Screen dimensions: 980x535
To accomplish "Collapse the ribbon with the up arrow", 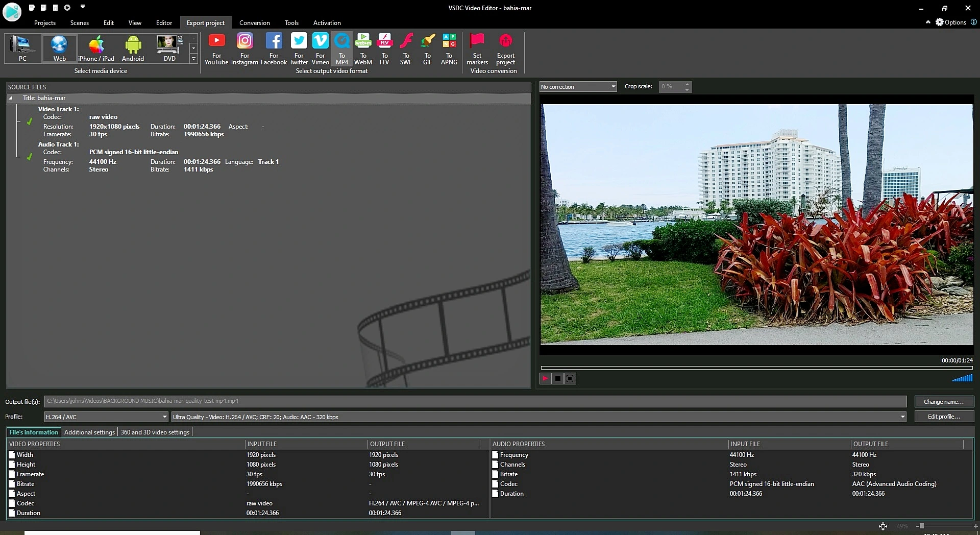I will tap(928, 22).
